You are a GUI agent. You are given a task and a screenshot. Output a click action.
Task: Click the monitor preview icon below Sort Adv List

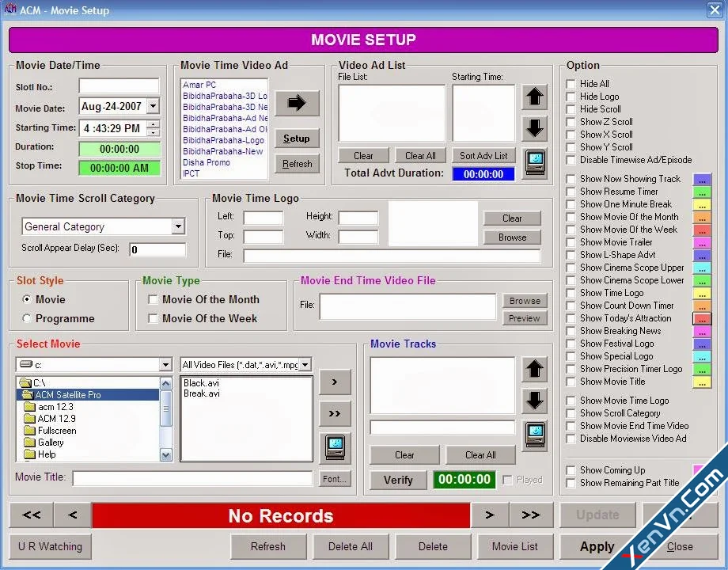tap(534, 165)
